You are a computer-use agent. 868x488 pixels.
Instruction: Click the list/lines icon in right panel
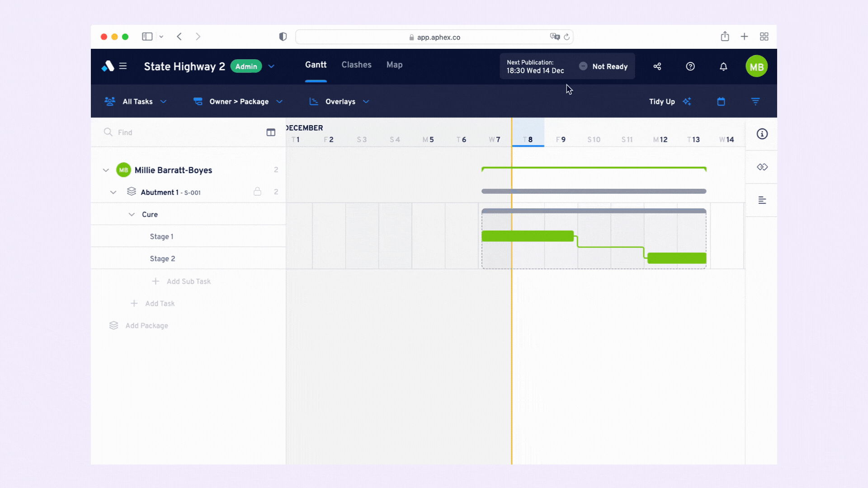click(762, 200)
